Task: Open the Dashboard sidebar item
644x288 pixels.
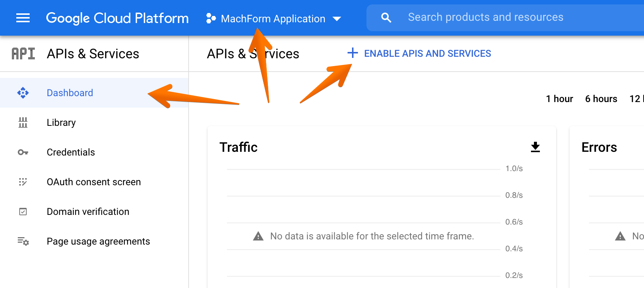Action: 94,93
